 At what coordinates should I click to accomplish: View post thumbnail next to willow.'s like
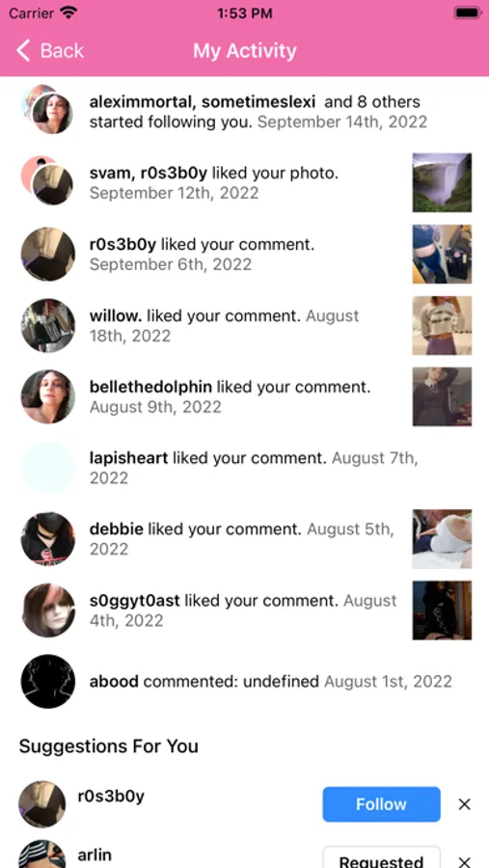[x=442, y=326]
